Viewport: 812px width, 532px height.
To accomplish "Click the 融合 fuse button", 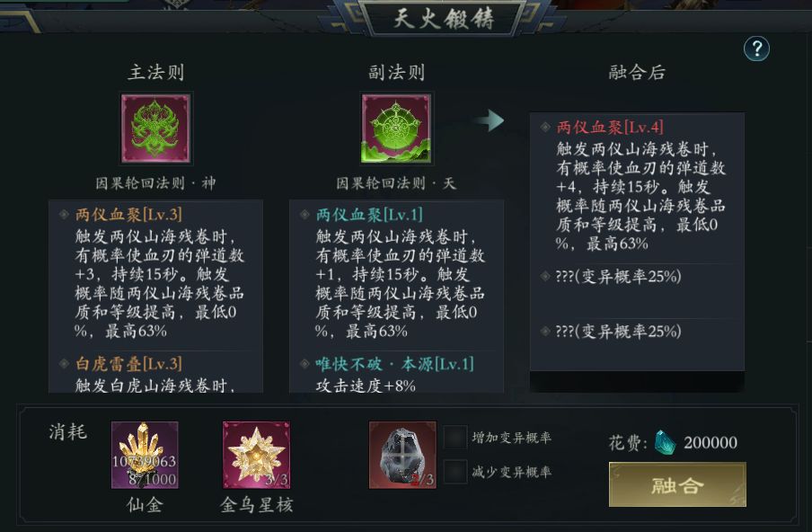I will coord(677,485).
